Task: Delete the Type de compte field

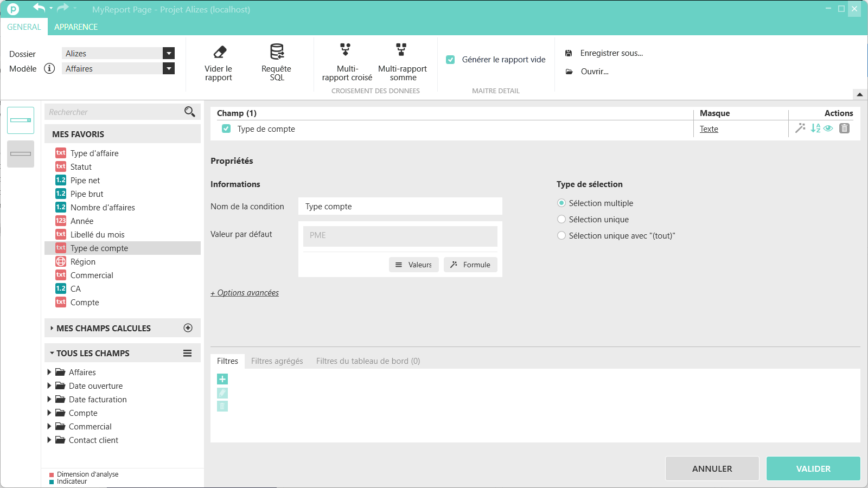Action: point(844,129)
